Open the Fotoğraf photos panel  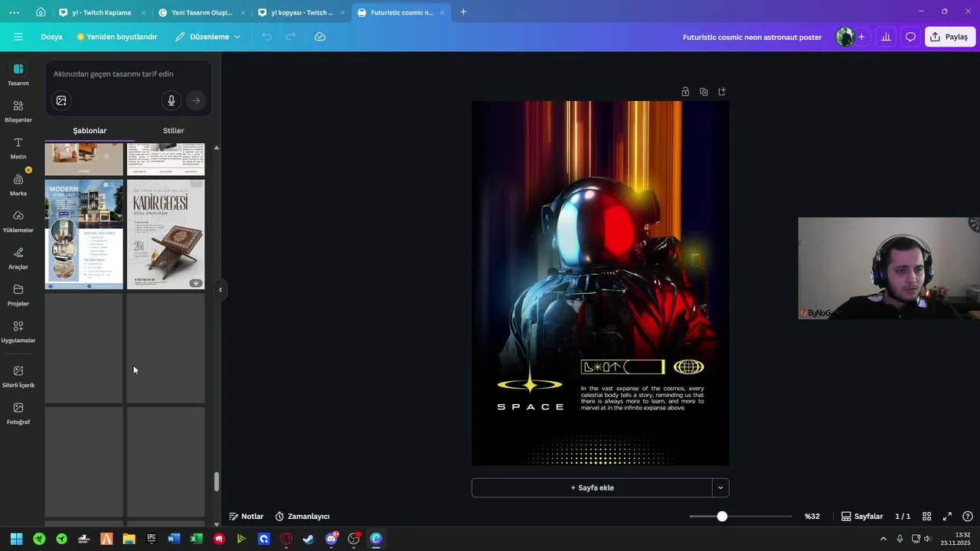point(18,413)
